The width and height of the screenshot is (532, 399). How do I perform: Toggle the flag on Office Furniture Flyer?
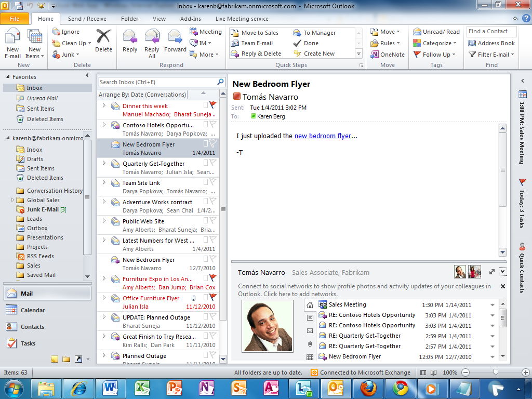pos(212,297)
